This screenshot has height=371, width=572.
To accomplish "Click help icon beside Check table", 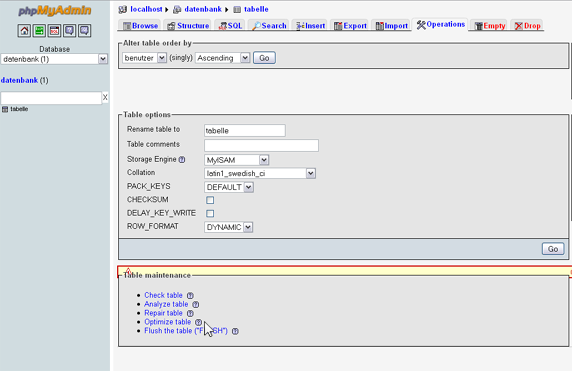I will 190,295.
